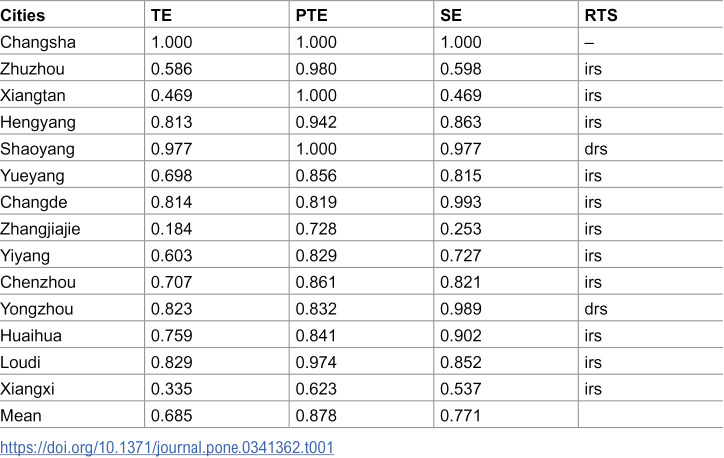
Task: Click Chenzhou's SE value 0.821
Action: [x=460, y=282]
